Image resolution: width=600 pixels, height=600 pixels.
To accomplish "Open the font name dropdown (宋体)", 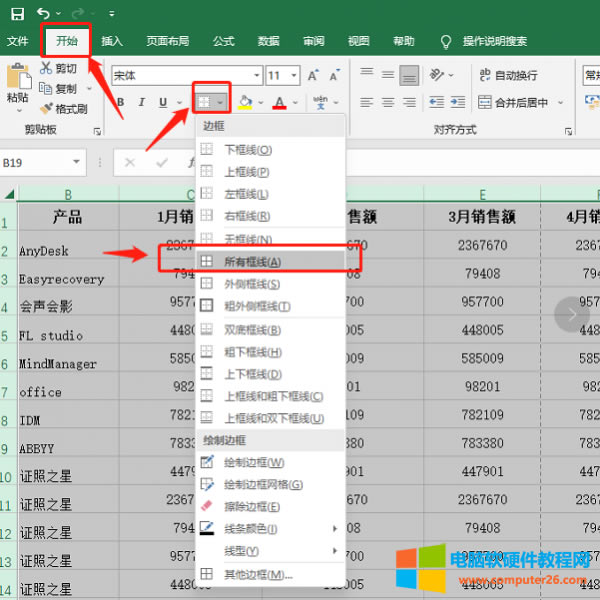I will click(185, 75).
